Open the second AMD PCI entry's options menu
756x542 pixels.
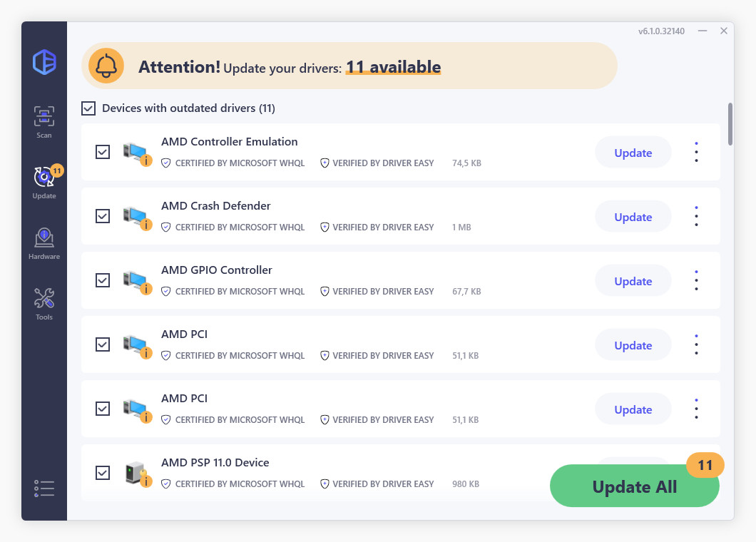pos(696,409)
